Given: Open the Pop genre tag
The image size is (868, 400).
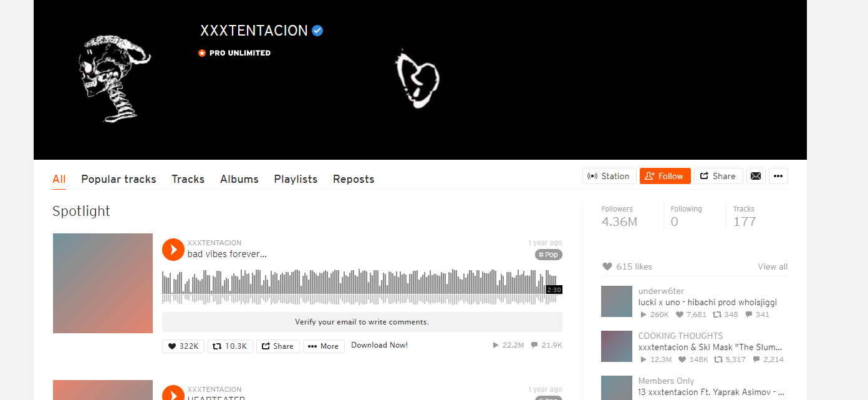Looking at the screenshot, I should [x=549, y=255].
